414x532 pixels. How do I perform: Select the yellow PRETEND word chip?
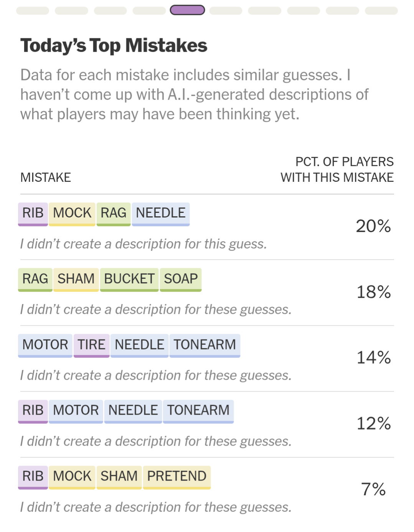pyautogui.click(x=177, y=477)
